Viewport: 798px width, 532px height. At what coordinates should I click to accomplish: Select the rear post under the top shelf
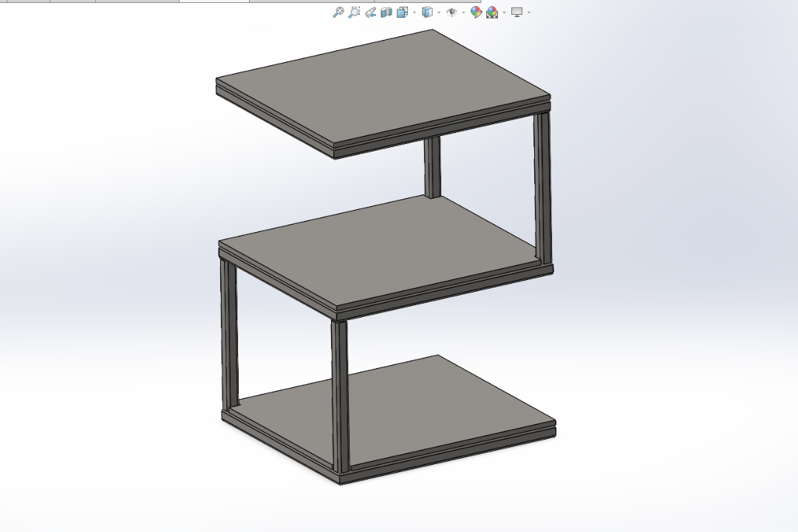pos(432,167)
